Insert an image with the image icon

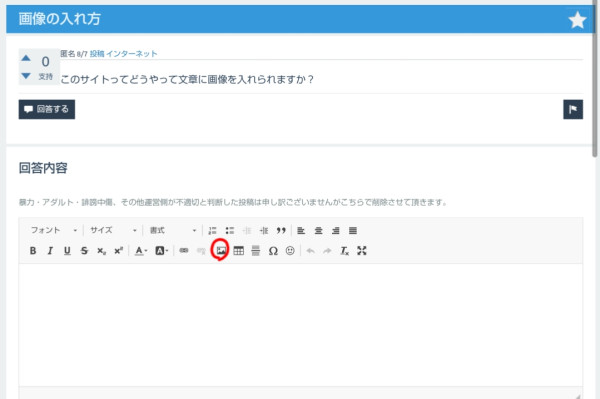coord(221,251)
